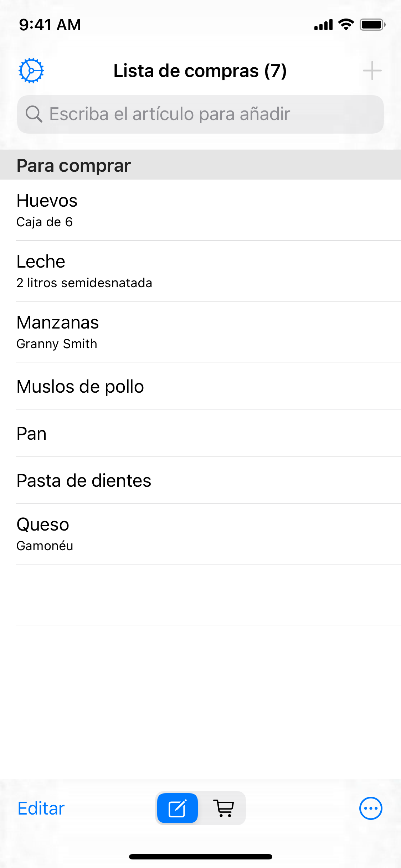Select the Leche list item

coord(200,271)
